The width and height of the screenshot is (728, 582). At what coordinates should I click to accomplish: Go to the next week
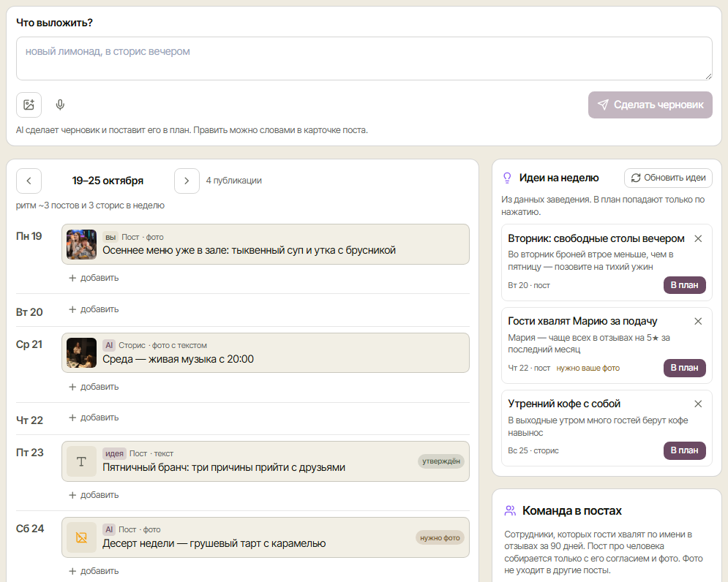tap(187, 181)
